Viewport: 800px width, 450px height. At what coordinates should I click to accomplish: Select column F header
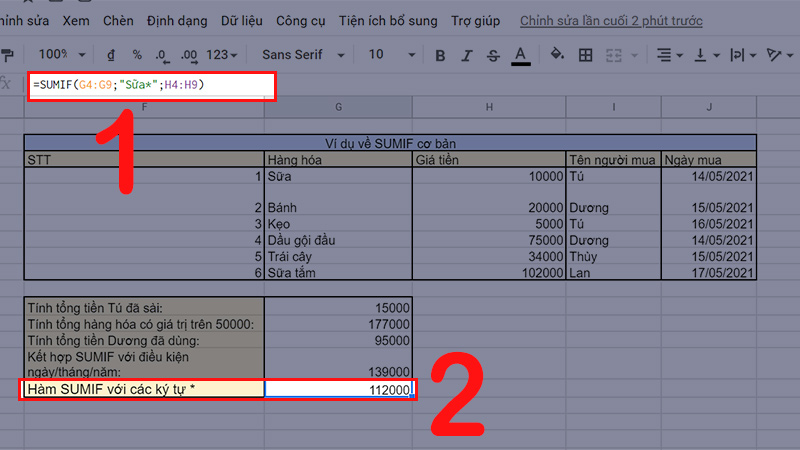[144, 107]
